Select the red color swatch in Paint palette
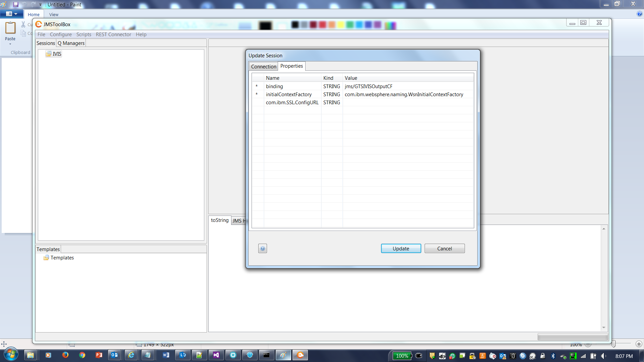 pyautogui.click(x=323, y=24)
